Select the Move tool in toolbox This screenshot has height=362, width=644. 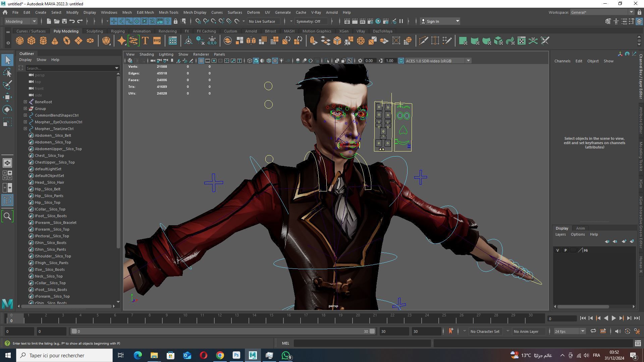click(7, 97)
